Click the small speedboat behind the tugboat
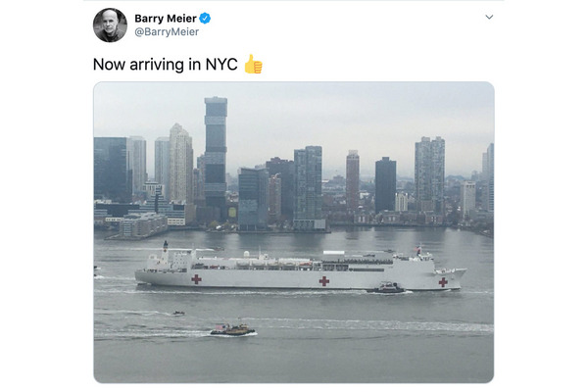This screenshot has height=392, width=588. click(178, 313)
